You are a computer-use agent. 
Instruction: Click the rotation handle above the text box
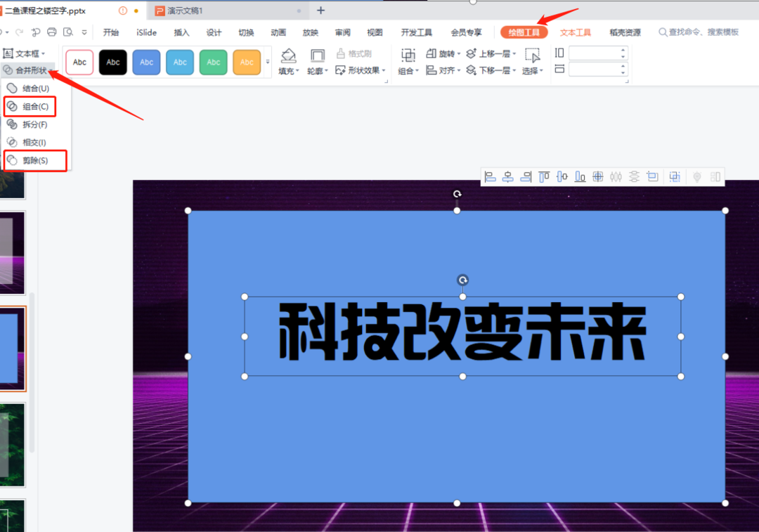462,280
